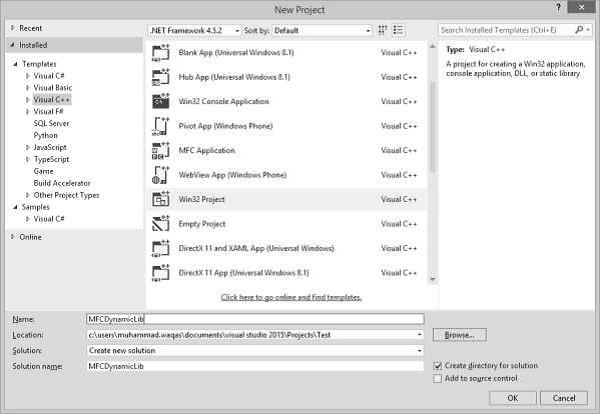Image resolution: width=600 pixels, height=414 pixels.
Task: Select the Game tree item
Action: click(x=44, y=171)
